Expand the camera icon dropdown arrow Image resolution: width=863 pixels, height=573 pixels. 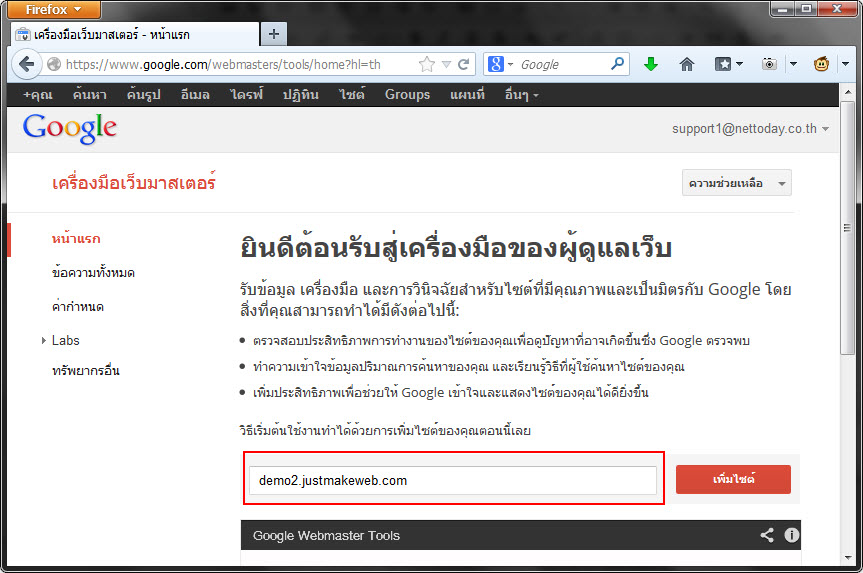point(793,64)
